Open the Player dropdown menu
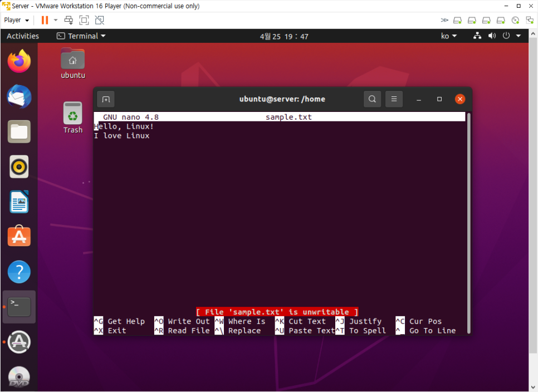Image resolution: width=538 pixels, height=392 pixels. tap(16, 20)
